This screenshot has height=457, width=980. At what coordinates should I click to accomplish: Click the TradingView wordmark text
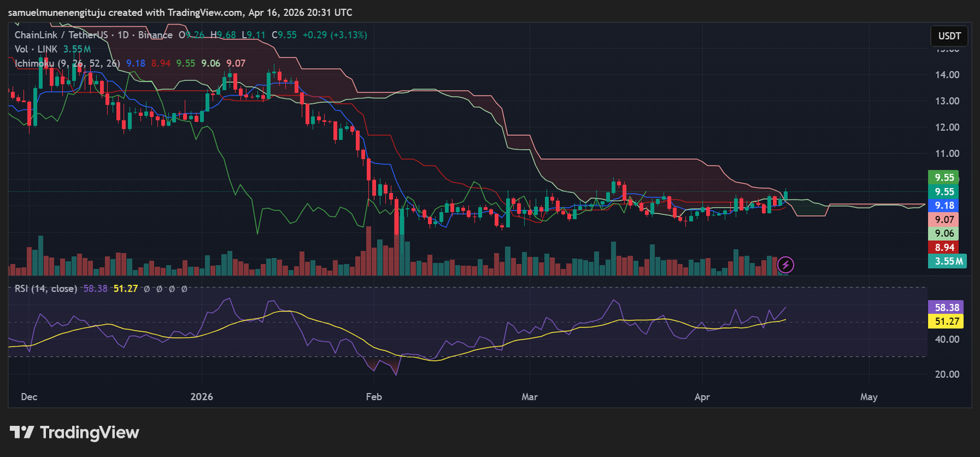89,432
